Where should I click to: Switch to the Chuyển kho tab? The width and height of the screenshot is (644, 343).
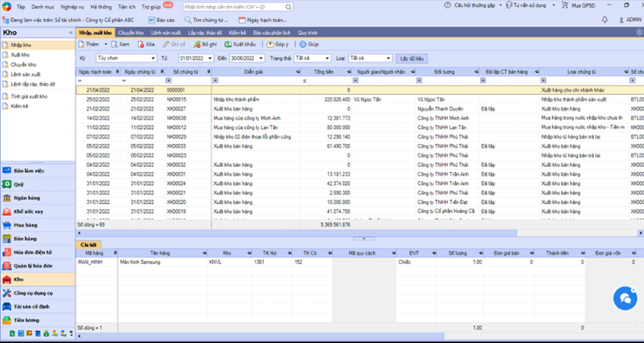(131, 33)
